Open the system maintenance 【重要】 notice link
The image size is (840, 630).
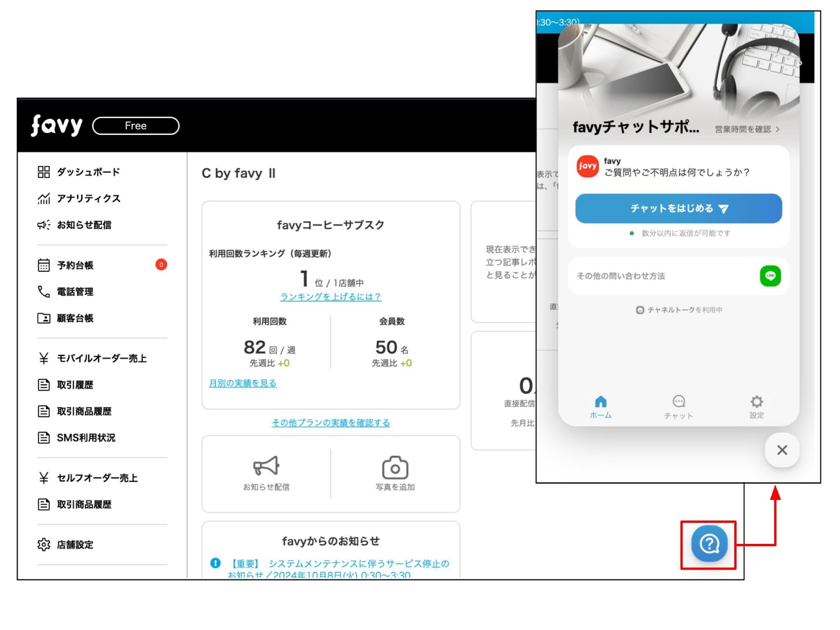coord(338,569)
